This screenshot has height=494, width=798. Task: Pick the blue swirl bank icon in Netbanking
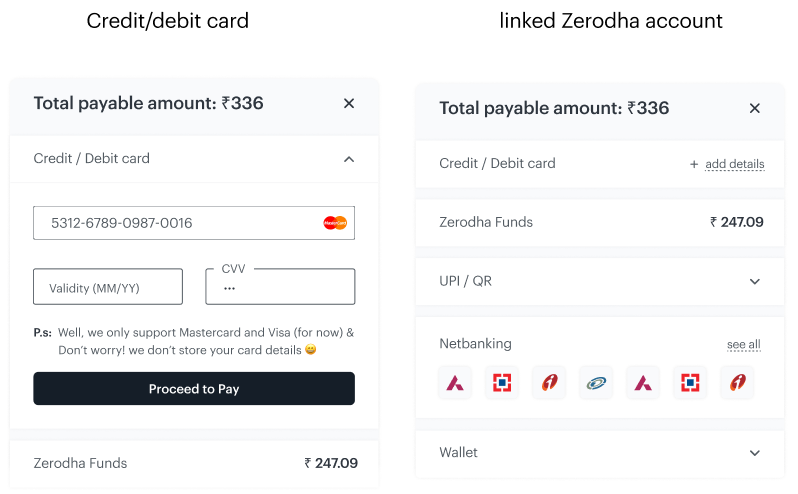tap(596, 383)
